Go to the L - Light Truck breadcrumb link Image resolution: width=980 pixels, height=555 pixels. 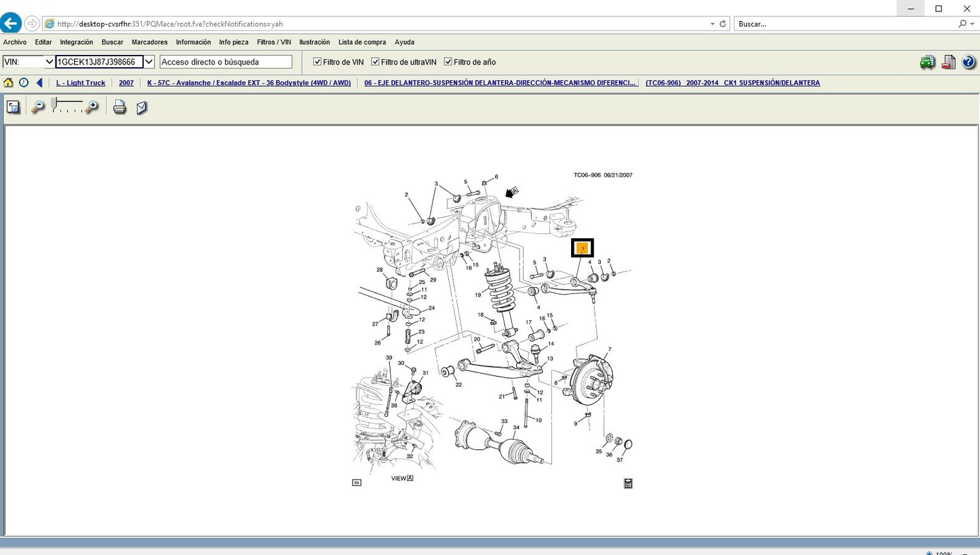(81, 83)
